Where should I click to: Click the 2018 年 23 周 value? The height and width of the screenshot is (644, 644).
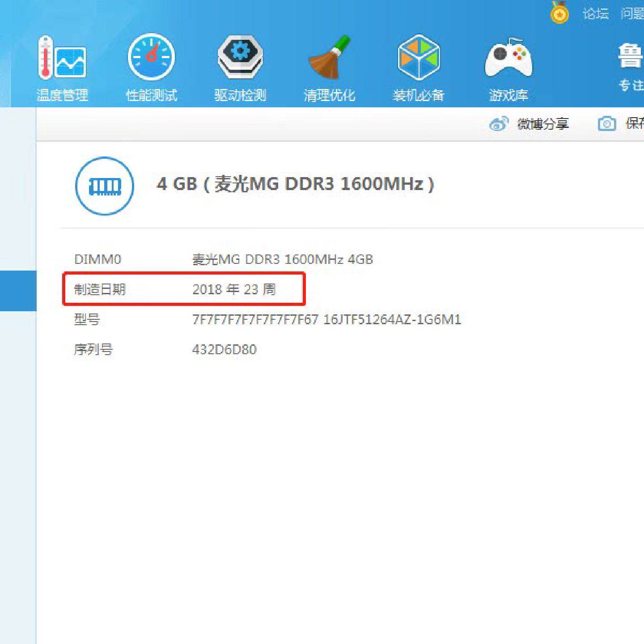[x=234, y=289]
